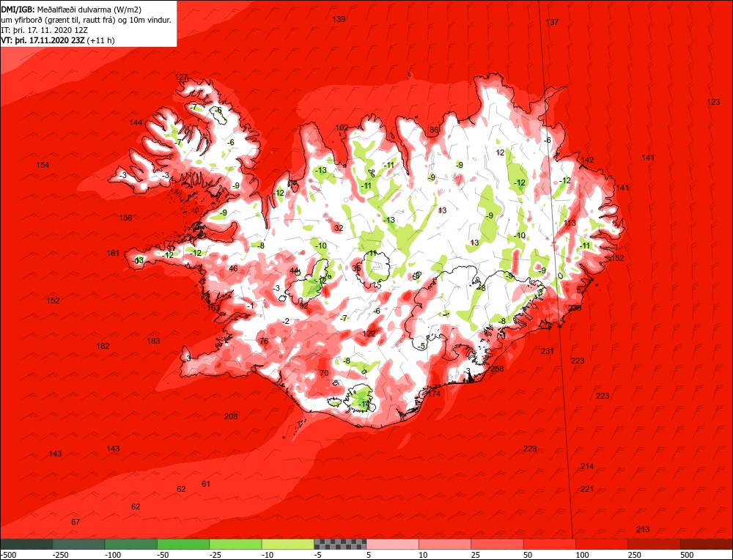Click the value '102' on the north coast
Screen dimensions: 733x560
[342, 128]
